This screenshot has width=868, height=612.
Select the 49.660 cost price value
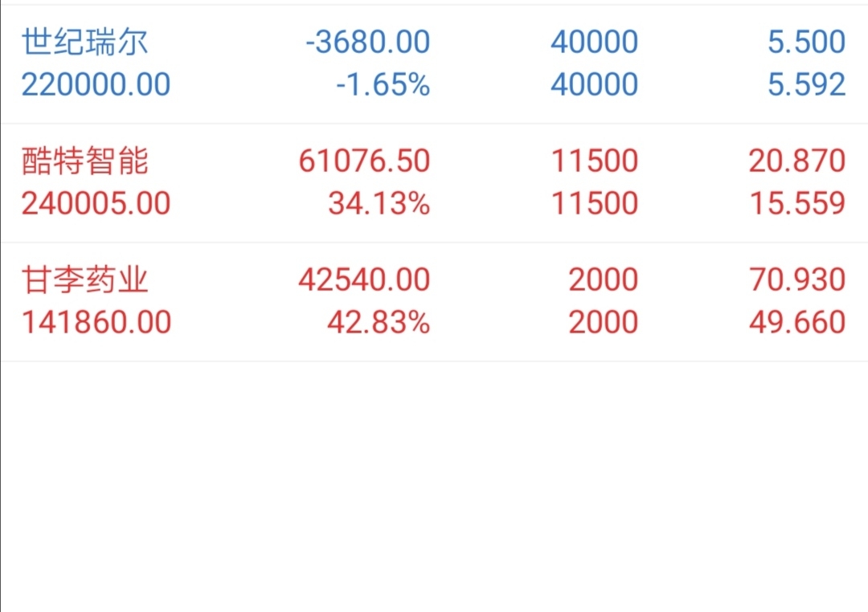click(x=797, y=322)
